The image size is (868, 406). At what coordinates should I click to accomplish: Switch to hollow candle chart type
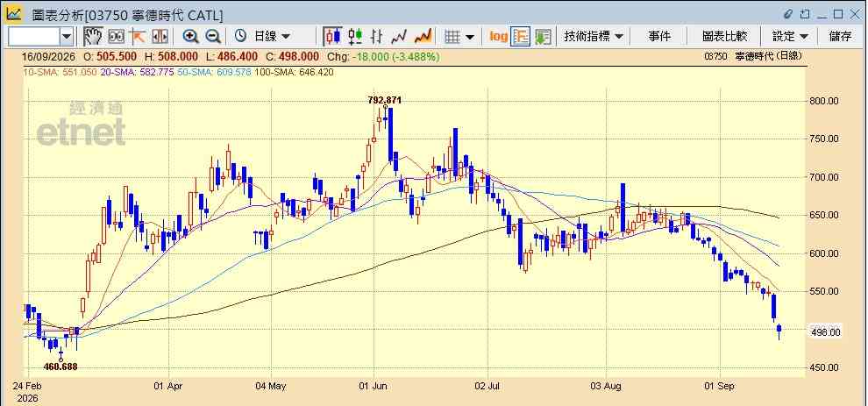(x=355, y=37)
